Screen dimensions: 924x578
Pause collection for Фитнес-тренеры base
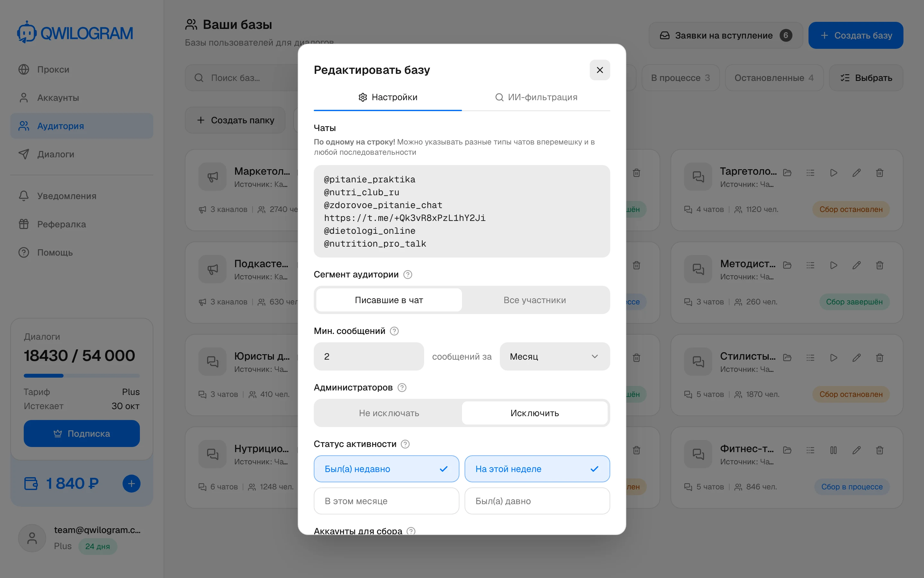tap(834, 450)
